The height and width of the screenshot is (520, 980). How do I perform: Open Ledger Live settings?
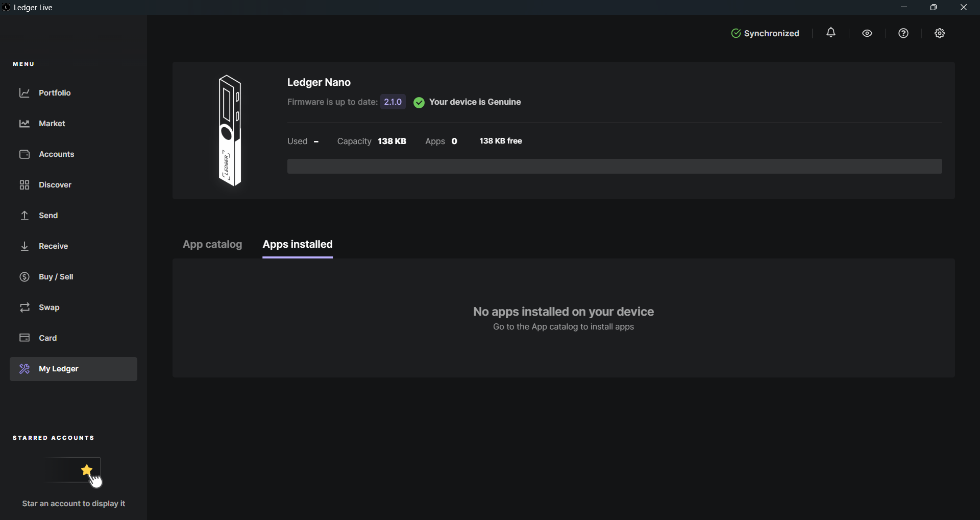tap(940, 33)
